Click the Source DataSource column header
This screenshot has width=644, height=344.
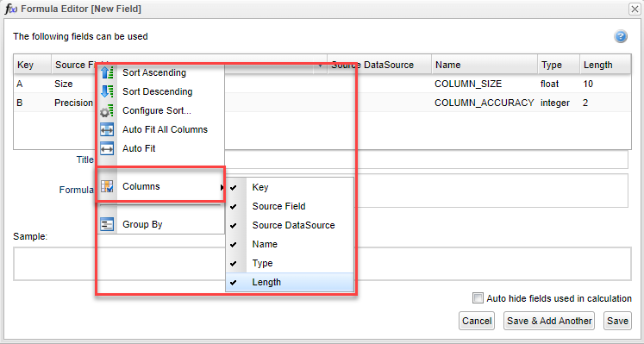(379, 65)
